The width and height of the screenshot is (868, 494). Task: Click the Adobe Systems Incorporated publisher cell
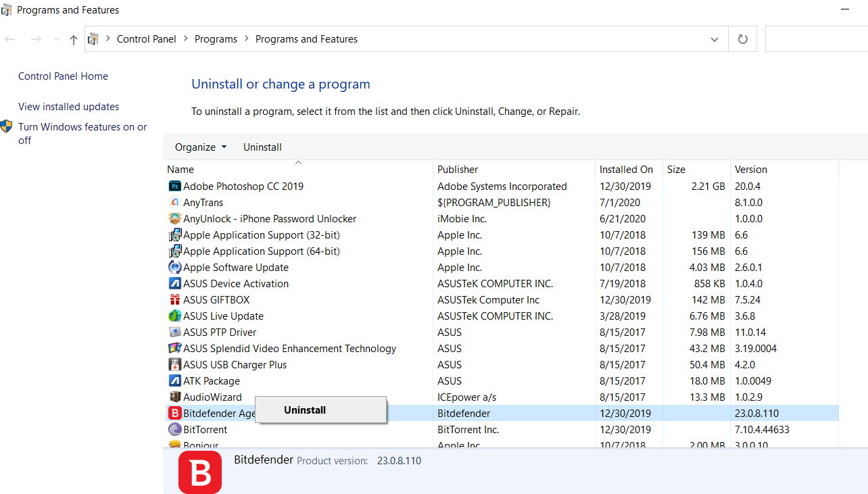[502, 187]
